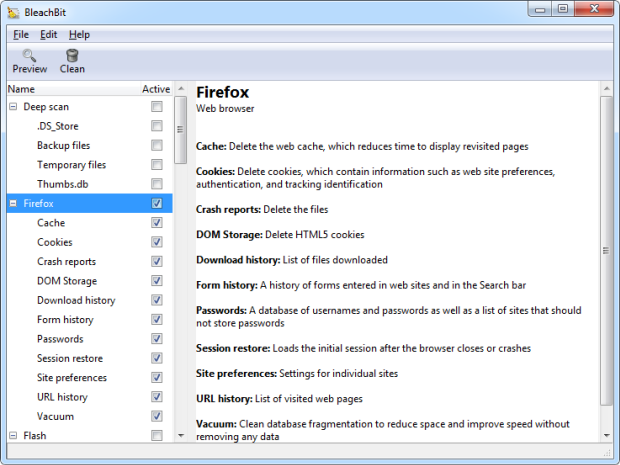The height and width of the screenshot is (465, 620).
Task: Uncheck the Site preferences checkbox
Action: [157, 378]
